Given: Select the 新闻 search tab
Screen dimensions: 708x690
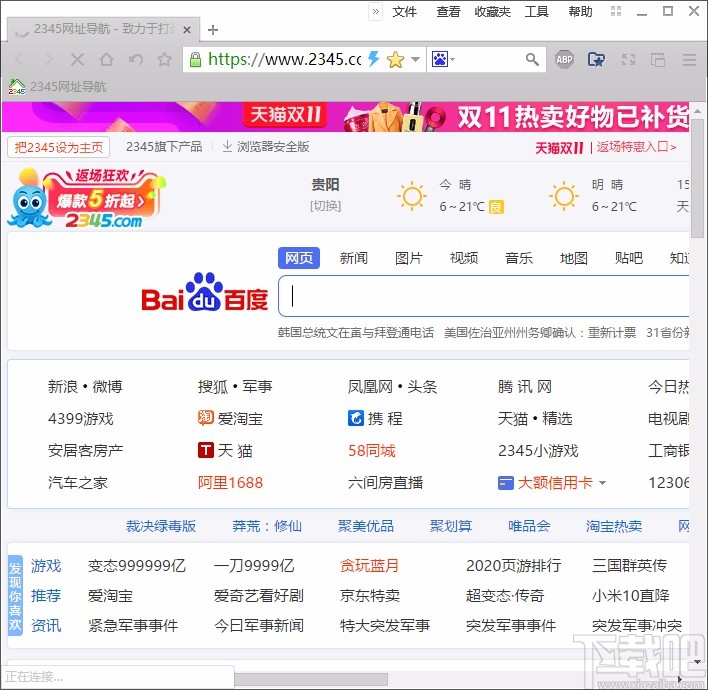Looking at the screenshot, I should click(x=354, y=258).
